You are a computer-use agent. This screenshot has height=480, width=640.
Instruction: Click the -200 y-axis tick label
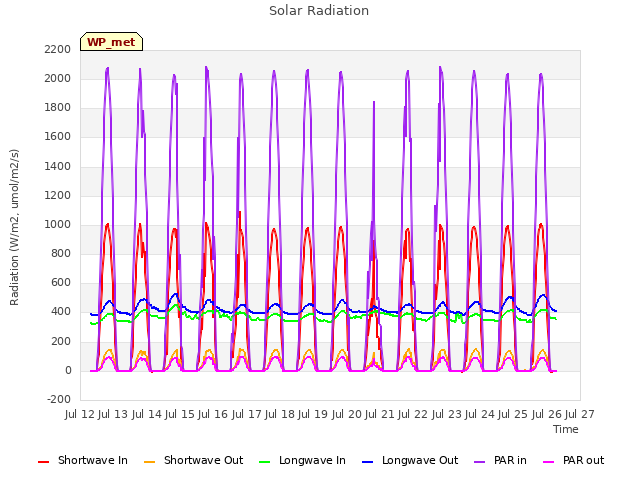(x=59, y=399)
